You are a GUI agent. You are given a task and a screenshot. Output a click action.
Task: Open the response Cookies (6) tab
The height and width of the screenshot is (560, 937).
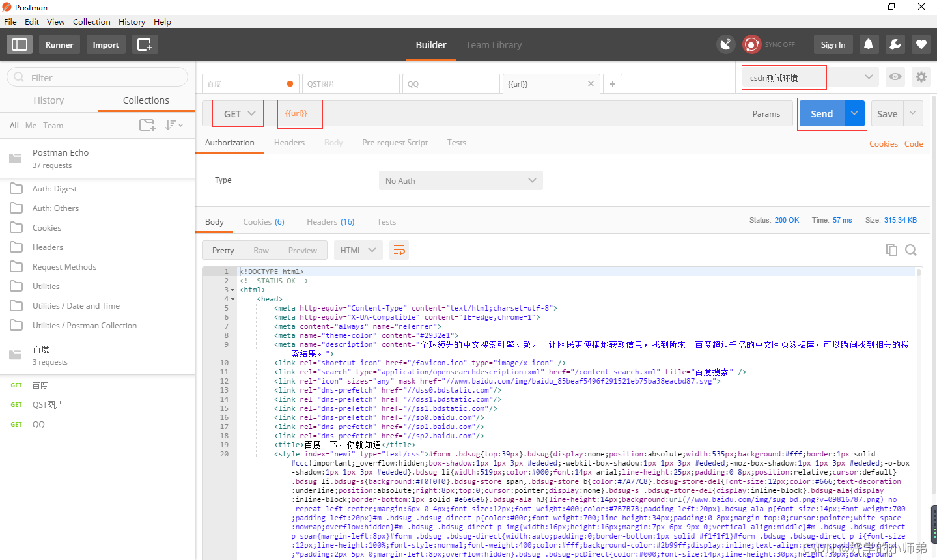coord(264,222)
